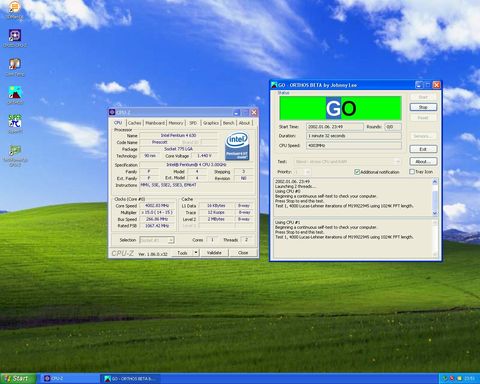Click the Duration field showing 1 minute 32 seconds
The height and width of the screenshot is (384, 480).
(354, 136)
